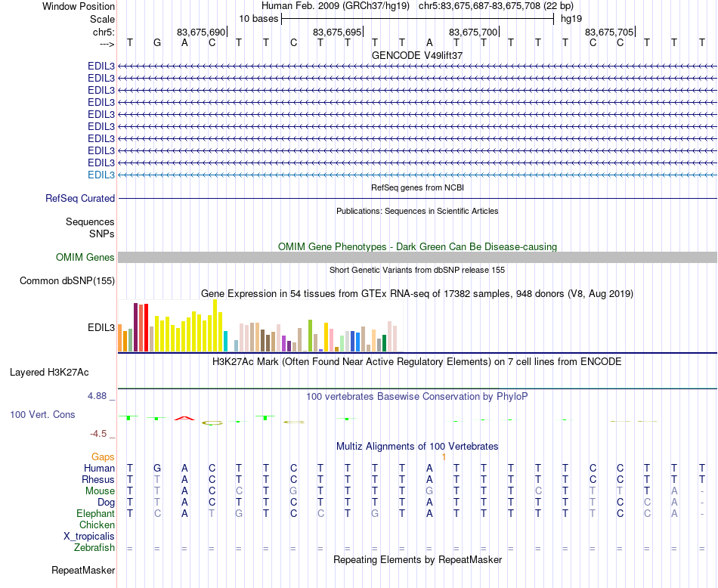Viewport: 718px width, 588px height.
Task: Open the GTEx Gene Expression in 54 tissues title
Action: click(x=417, y=293)
